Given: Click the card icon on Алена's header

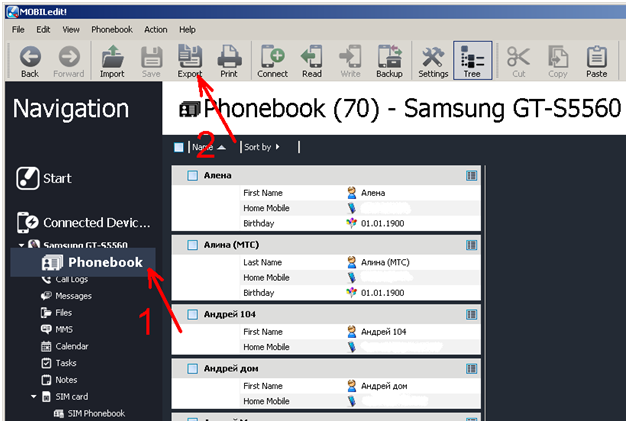Looking at the screenshot, I should click(471, 175).
